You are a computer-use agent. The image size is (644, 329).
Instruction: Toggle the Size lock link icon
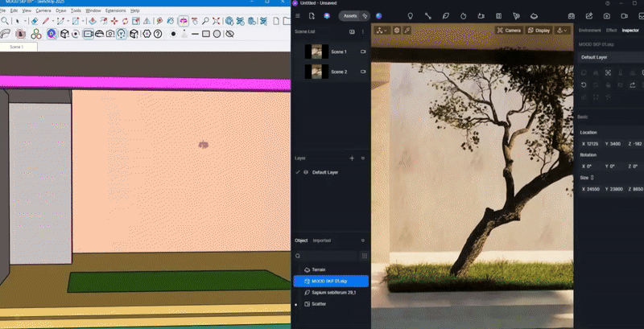(x=592, y=178)
